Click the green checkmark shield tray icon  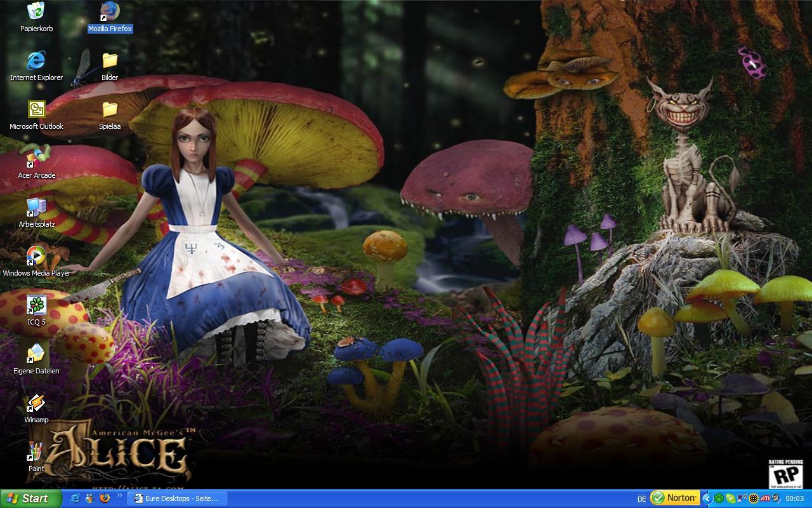pyautogui.click(x=730, y=498)
